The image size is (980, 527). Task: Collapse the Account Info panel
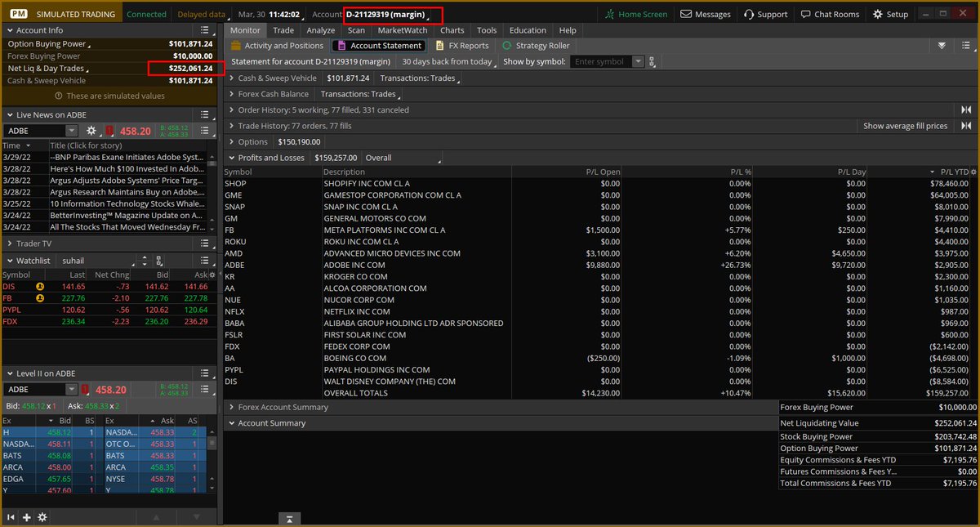[x=9, y=30]
